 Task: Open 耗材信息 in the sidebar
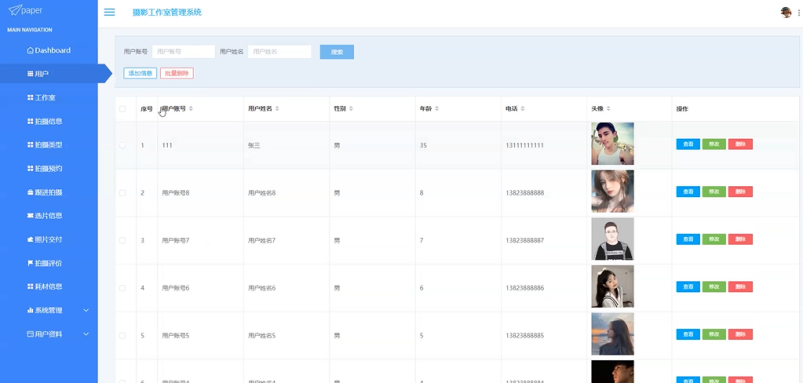[45, 287]
